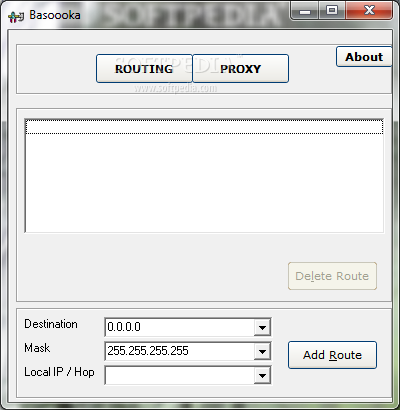Maximize the Basoooka window
The width and height of the screenshot is (400, 410).
332,11
